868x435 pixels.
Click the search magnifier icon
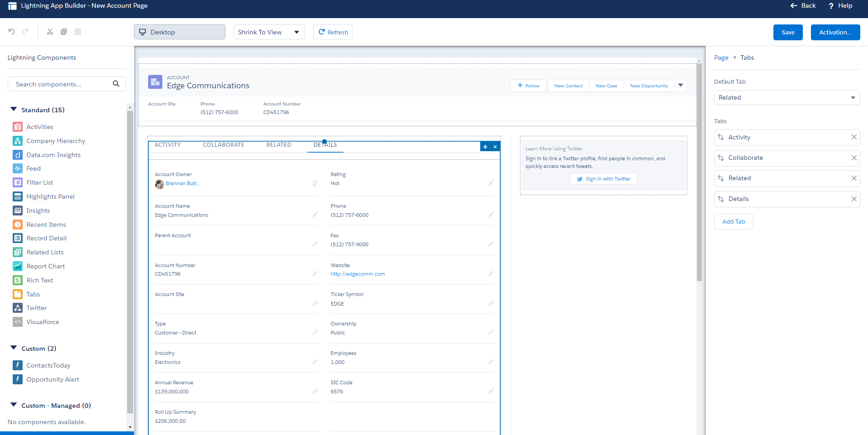point(116,84)
